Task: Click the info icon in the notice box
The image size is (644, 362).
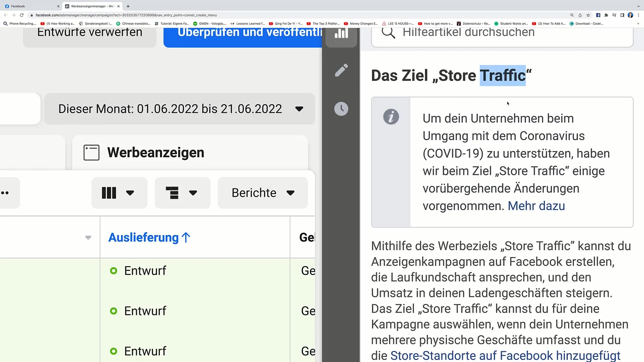Action: [x=391, y=117]
